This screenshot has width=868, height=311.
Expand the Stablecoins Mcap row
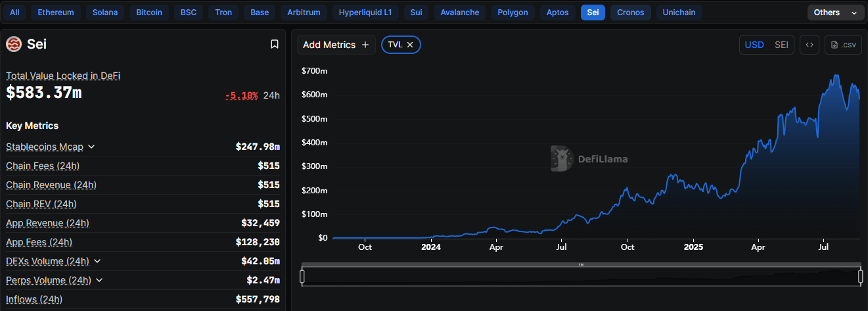91,147
